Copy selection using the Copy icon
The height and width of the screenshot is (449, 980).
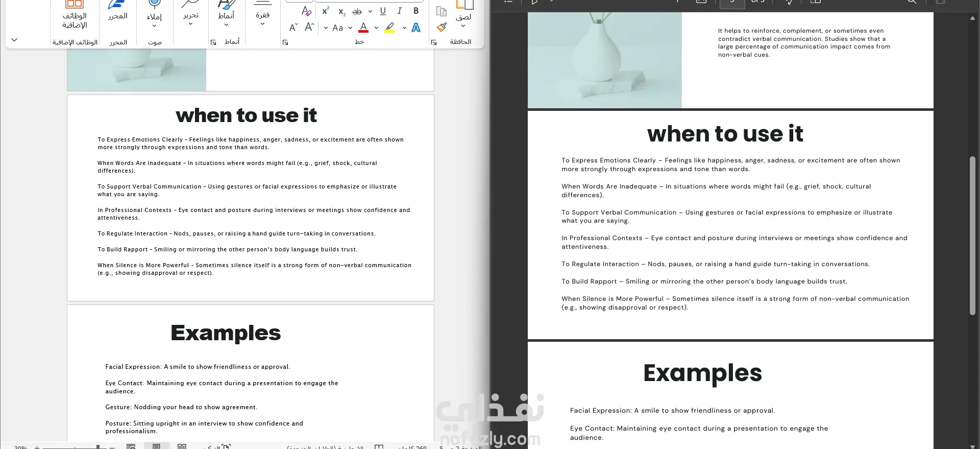442,11
